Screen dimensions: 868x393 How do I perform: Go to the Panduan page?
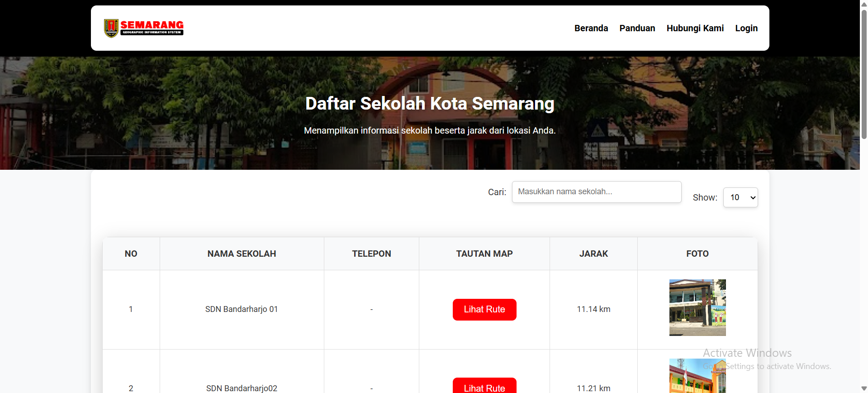click(x=637, y=28)
